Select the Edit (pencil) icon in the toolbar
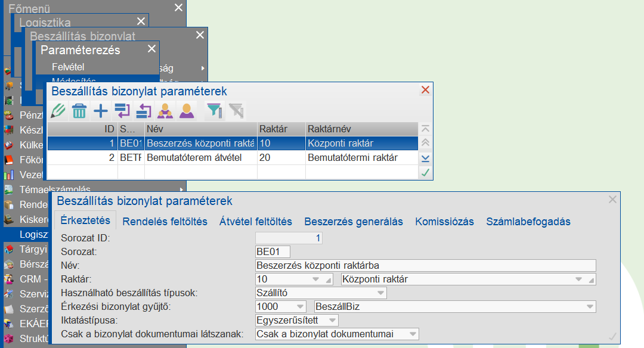 pyautogui.click(x=58, y=111)
